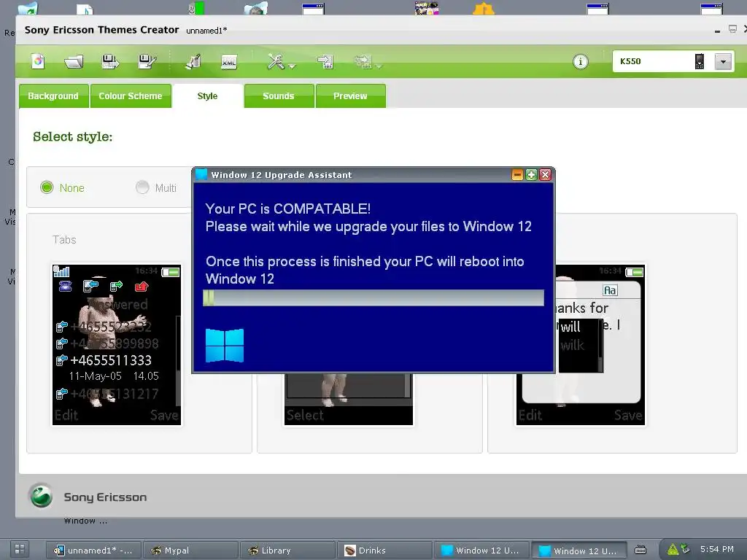The width and height of the screenshot is (747, 560).
Task: Close the Window 12 Upgrade Assistant dialog
Action: click(546, 175)
